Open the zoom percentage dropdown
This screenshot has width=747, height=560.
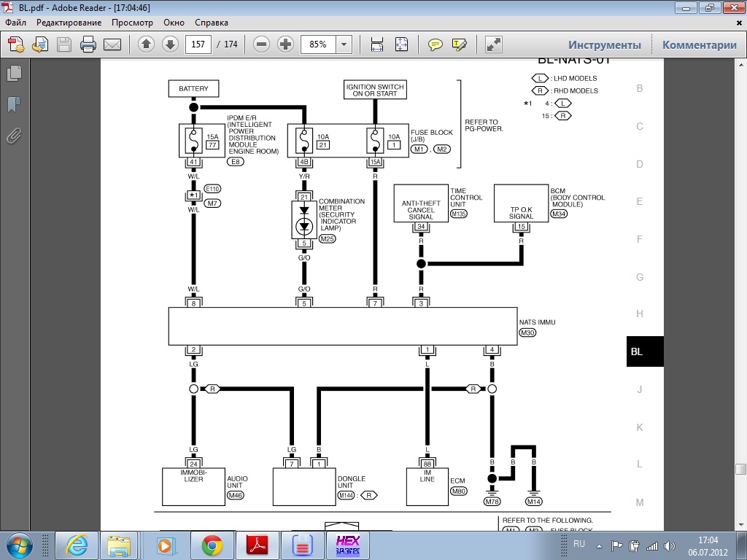[344, 44]
